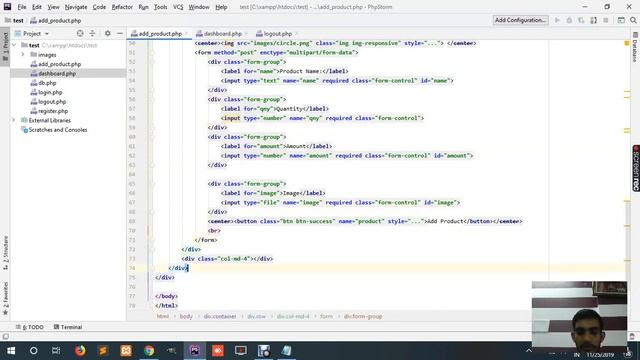
Task: Open Search Everywhere magnifier icon
Action: pyautogui.click(x=633, y=20)
